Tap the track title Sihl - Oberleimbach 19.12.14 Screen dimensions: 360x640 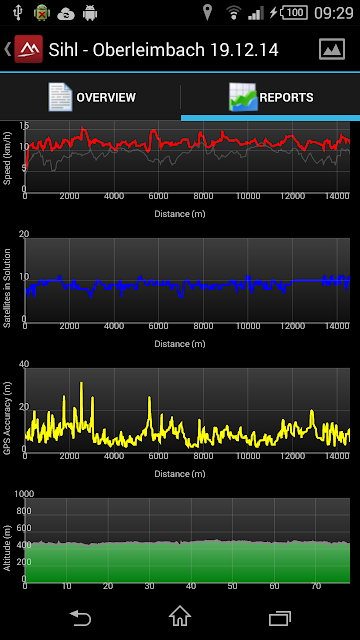[x=163, y=50]
